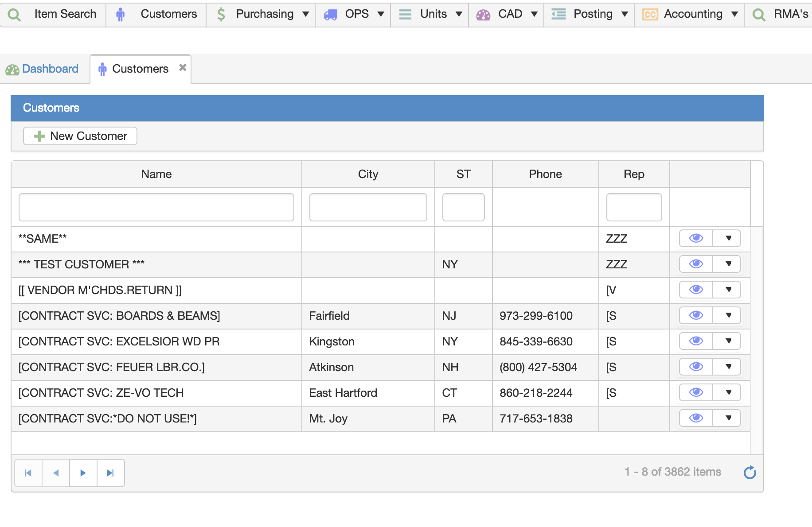This screenshot has height=527, width=812.
Task: Select the Kingston city cell
Action: click(x=368, y=341)
